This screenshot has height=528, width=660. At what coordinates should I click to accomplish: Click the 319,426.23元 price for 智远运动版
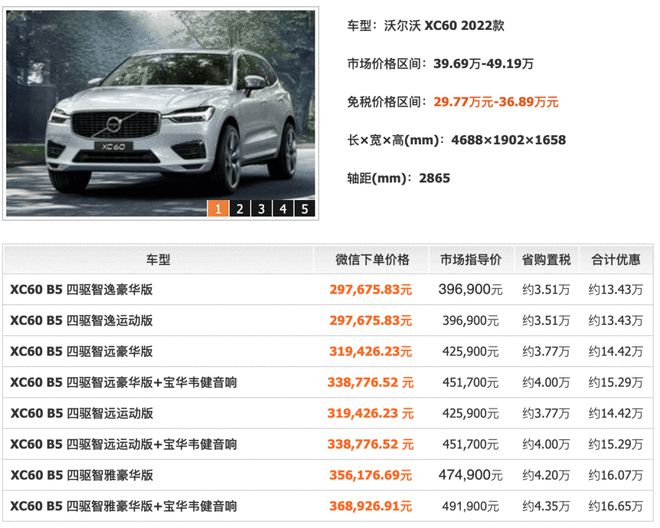[x=370, y=413]
